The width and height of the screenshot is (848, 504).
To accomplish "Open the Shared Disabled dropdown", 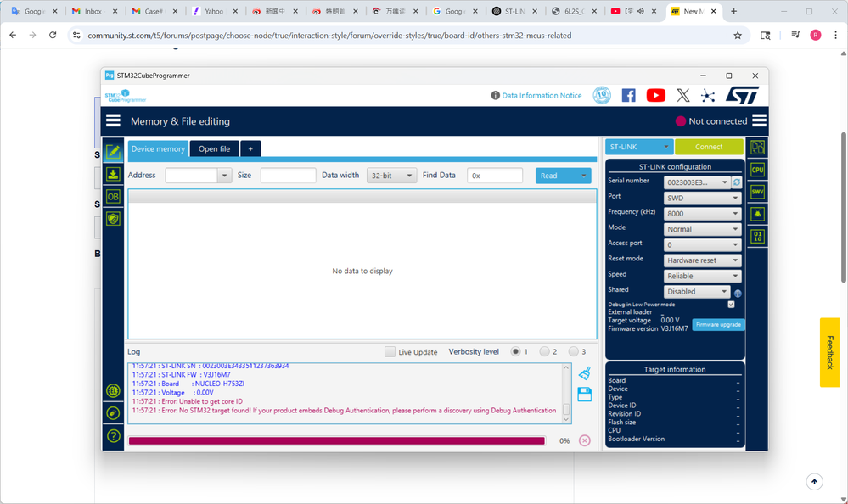I will [x=697, y=292].
